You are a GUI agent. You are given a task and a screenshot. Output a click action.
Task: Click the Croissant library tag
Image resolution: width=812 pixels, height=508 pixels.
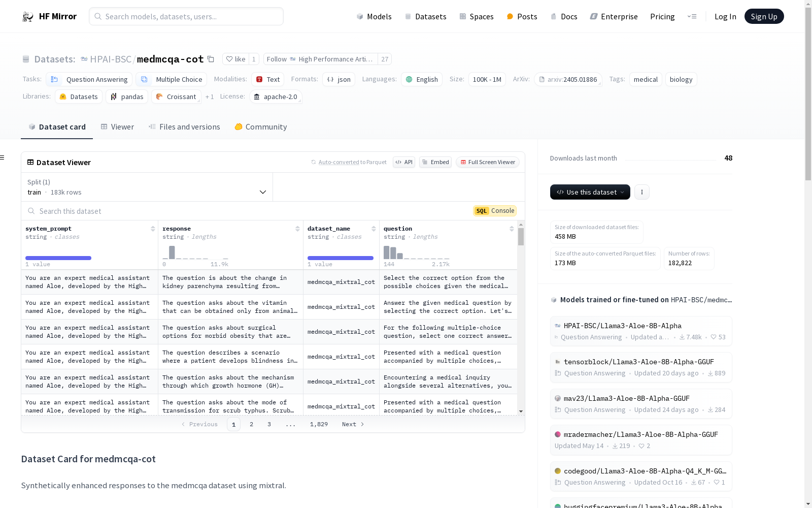point(176,97)
